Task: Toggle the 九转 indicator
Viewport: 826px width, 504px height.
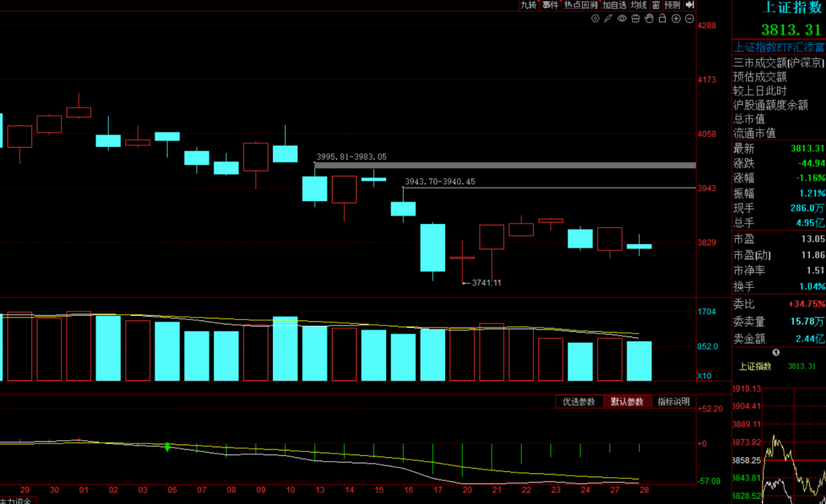Action: [528, 5]
